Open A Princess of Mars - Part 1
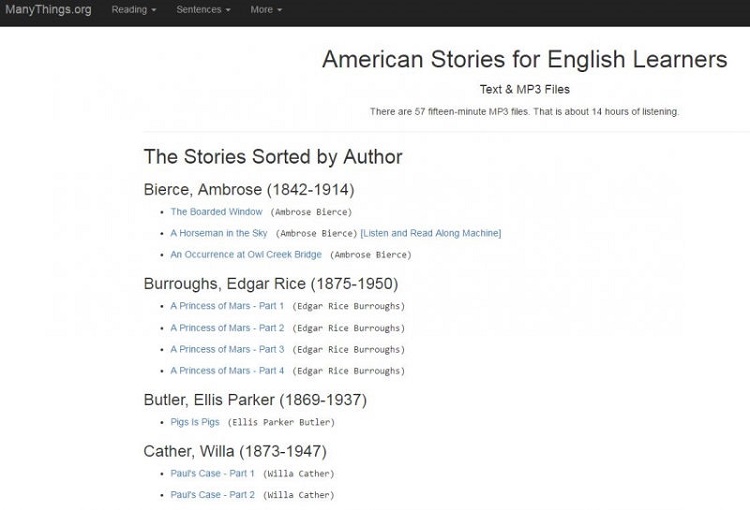Screen dimensions: 750x510 click(227, 306)
